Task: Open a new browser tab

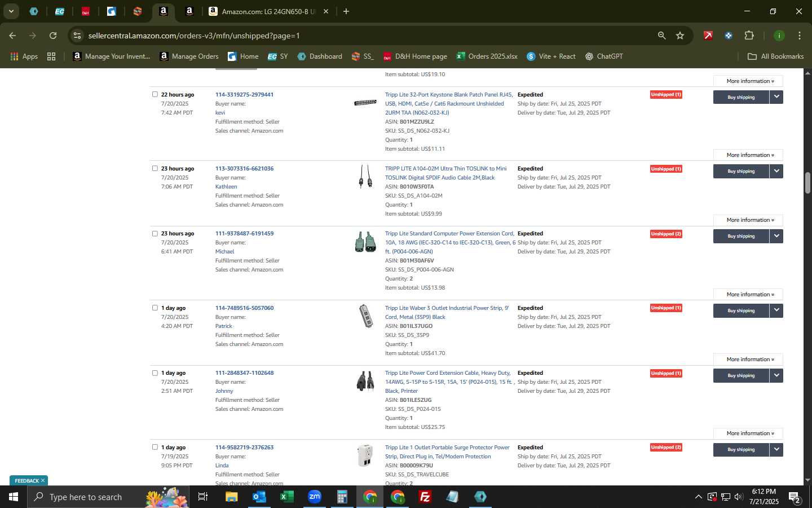Action: tap(346, 11)
